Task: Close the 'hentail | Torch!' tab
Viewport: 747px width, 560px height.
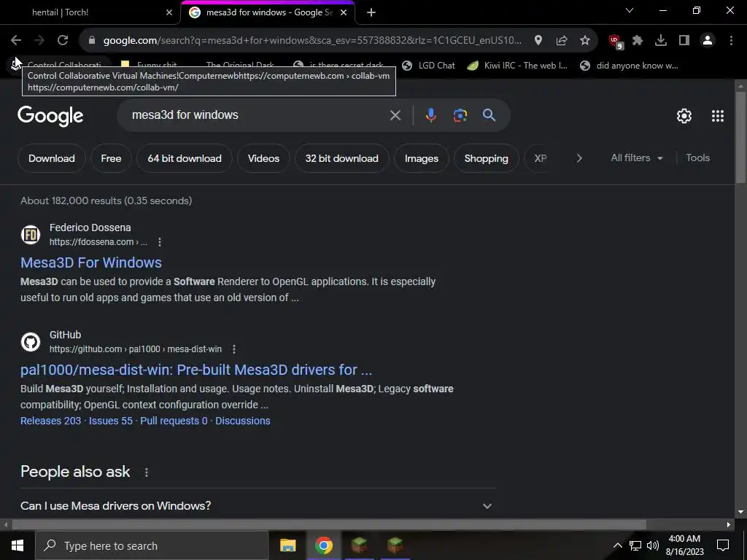Action: 169,12
